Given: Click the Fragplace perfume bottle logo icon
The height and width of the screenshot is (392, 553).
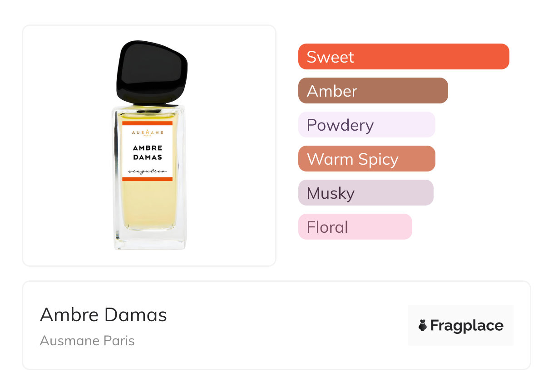Looking at the screenshot, I should click(x=423, y=325).
